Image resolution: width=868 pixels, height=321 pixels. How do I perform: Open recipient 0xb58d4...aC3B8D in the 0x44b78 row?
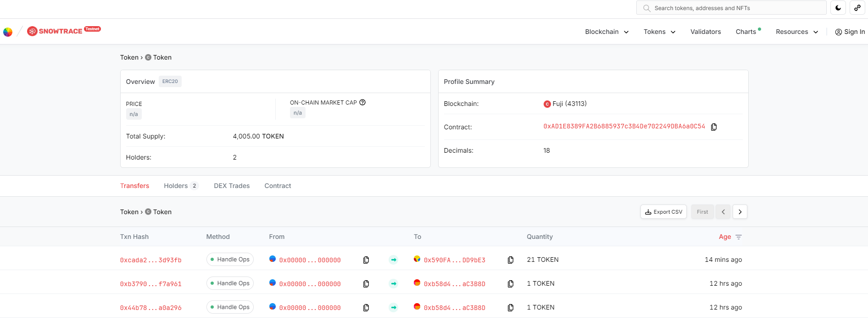(454, 308)
